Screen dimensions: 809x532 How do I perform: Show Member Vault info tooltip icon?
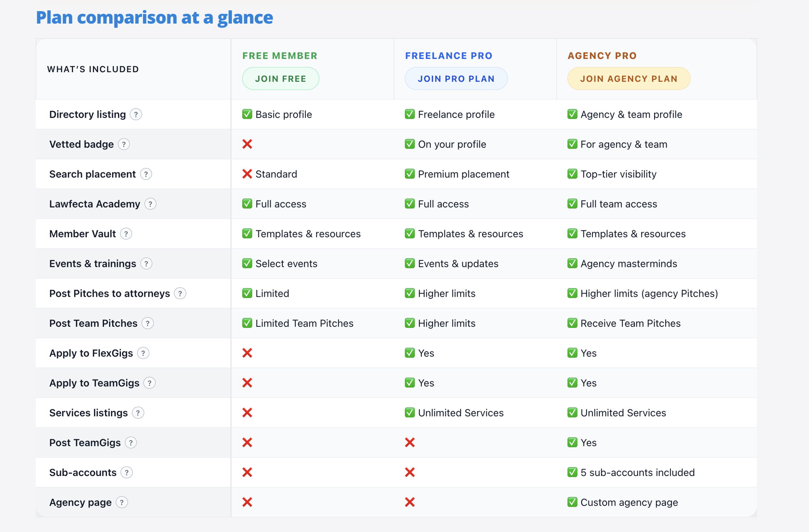pyautogui.click(x=126, y=234)
